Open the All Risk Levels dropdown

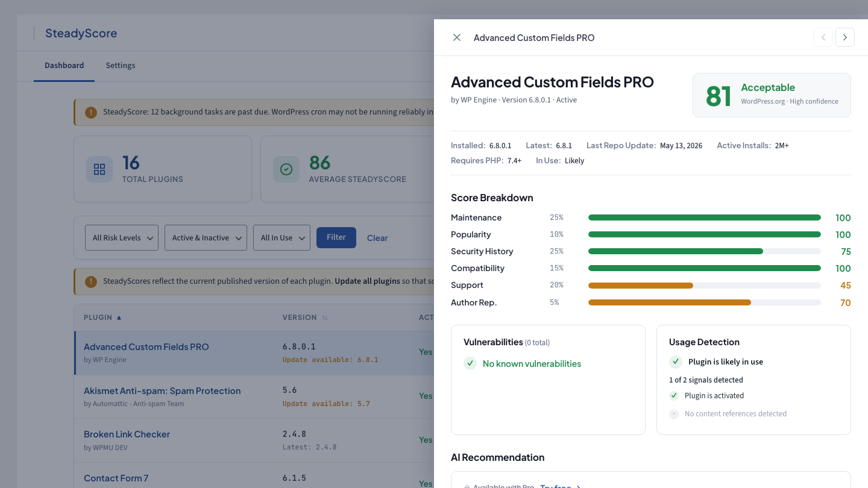point(122,238)
